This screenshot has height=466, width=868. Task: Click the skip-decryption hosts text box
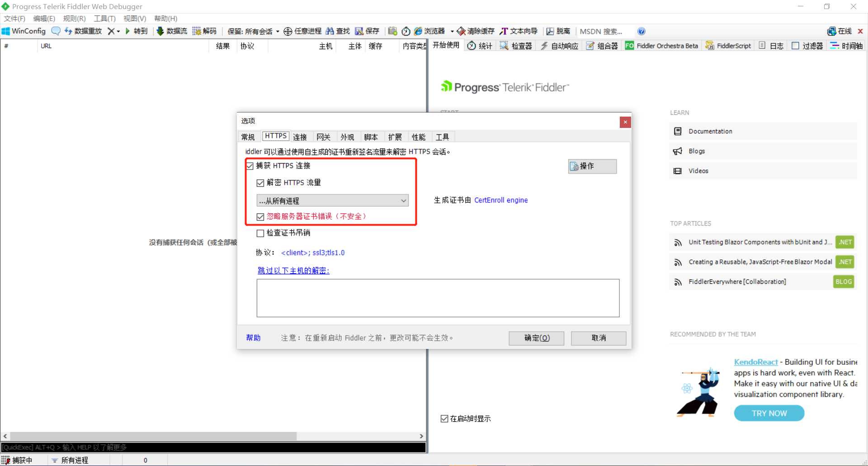coord(438,298)
